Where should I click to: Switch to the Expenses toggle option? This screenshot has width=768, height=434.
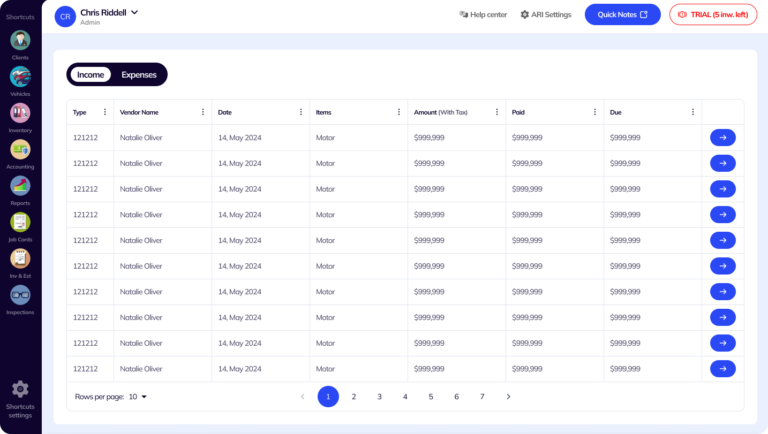click(x=139, y=75)
